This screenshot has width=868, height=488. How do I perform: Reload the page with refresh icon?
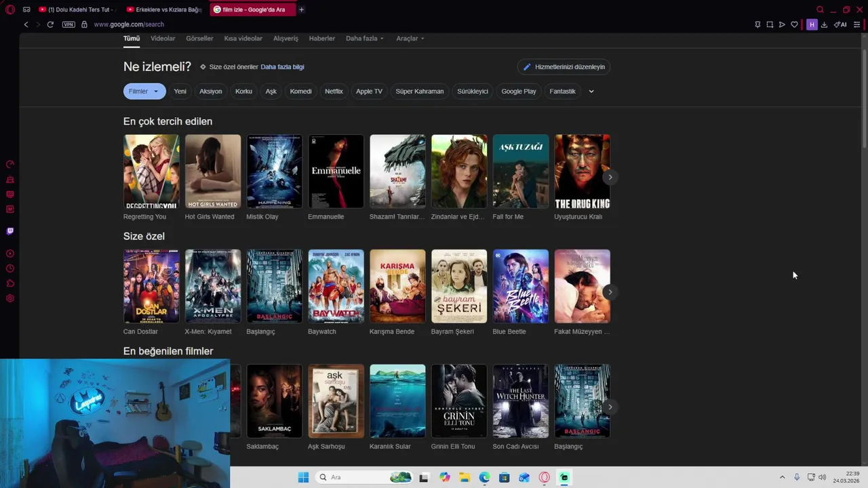click(50, 24)
